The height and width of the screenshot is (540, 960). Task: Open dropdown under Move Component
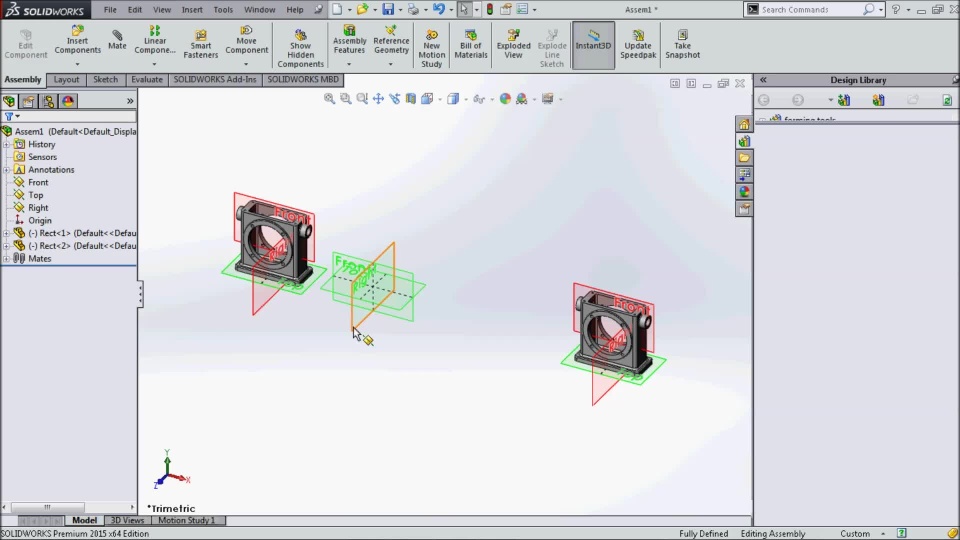[x=246, y=64]
